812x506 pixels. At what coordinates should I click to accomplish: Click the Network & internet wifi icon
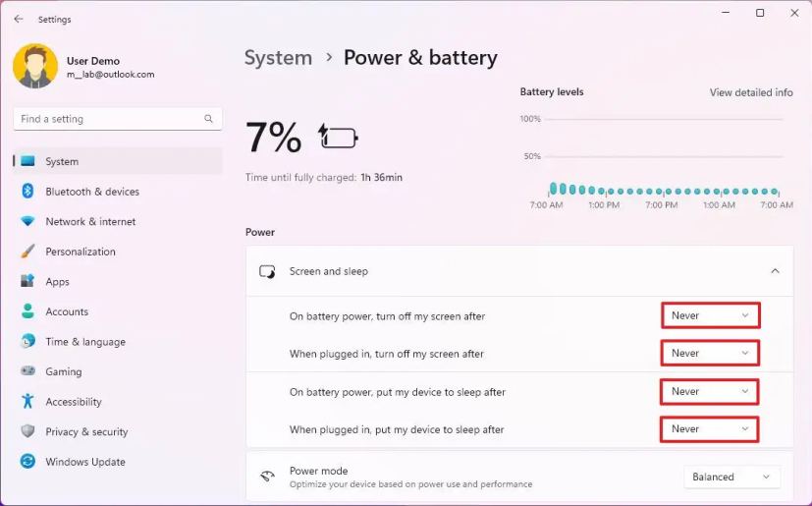[27, 221]
